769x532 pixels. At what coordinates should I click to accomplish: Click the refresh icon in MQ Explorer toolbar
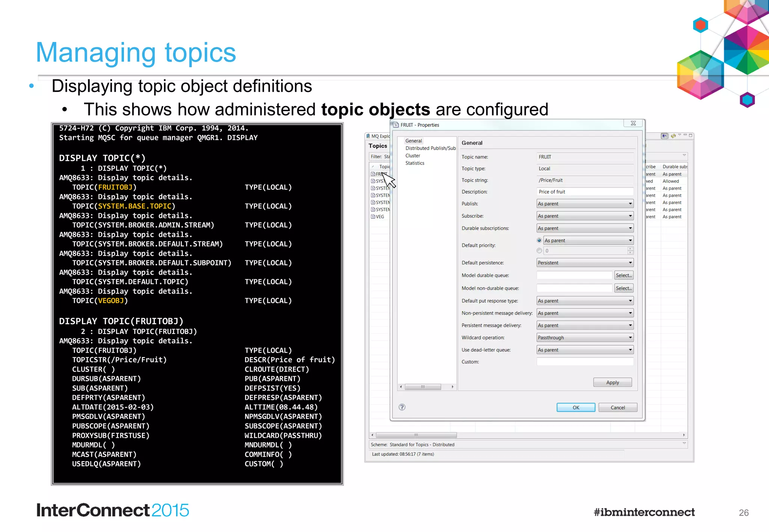point(673,136)
